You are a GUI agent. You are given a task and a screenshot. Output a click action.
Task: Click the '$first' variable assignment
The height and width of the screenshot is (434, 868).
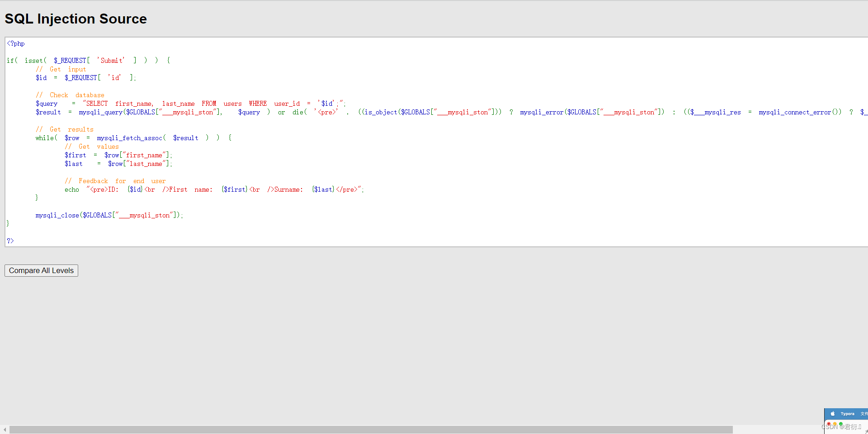(x=75, y=155)
